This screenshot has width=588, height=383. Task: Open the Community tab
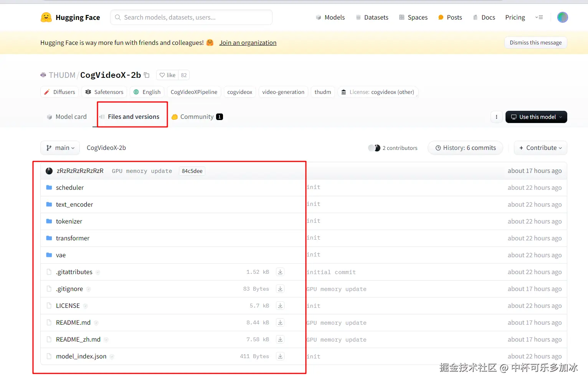197,117
